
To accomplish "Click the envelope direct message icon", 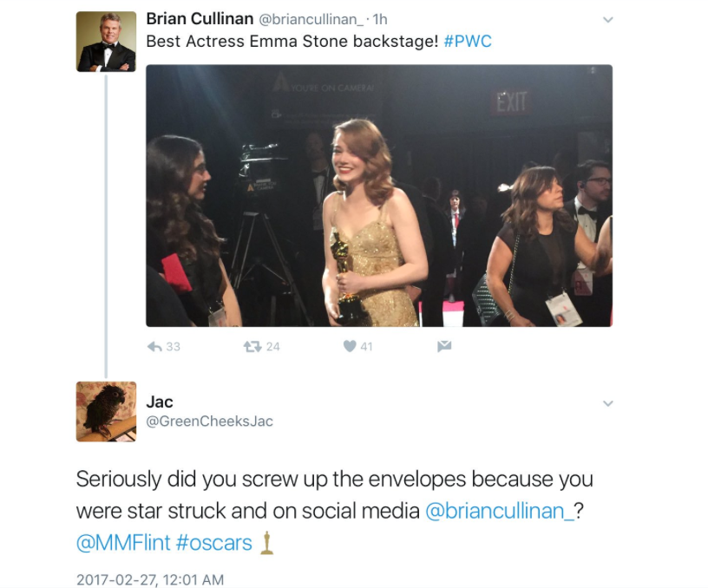I will click(444, 346).
